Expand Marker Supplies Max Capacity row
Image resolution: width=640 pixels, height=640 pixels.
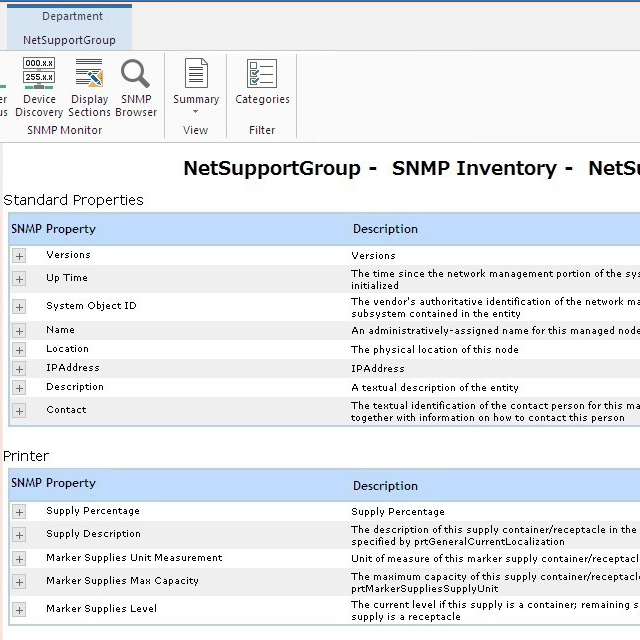point(19,582)
